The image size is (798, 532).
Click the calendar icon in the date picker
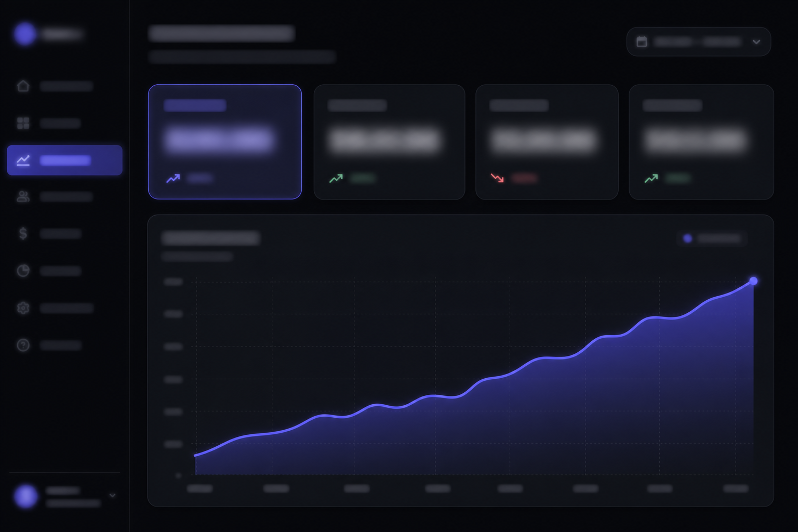tap(642, 42)
